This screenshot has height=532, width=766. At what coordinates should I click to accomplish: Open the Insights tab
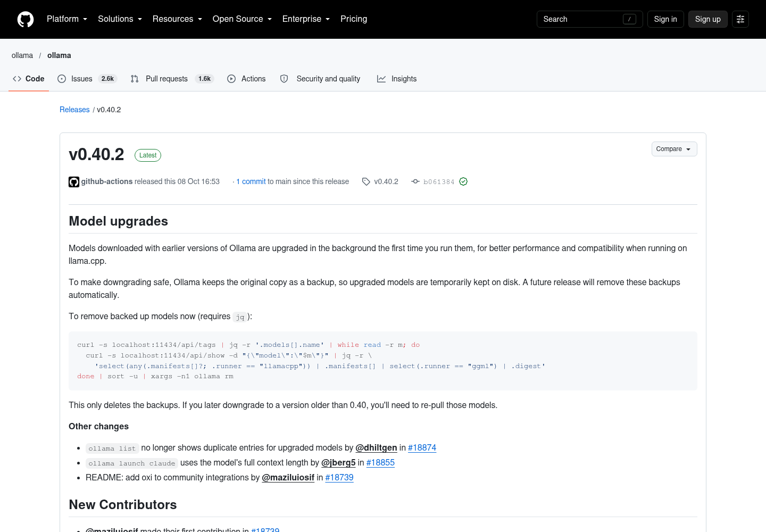(x=397, y=79)
